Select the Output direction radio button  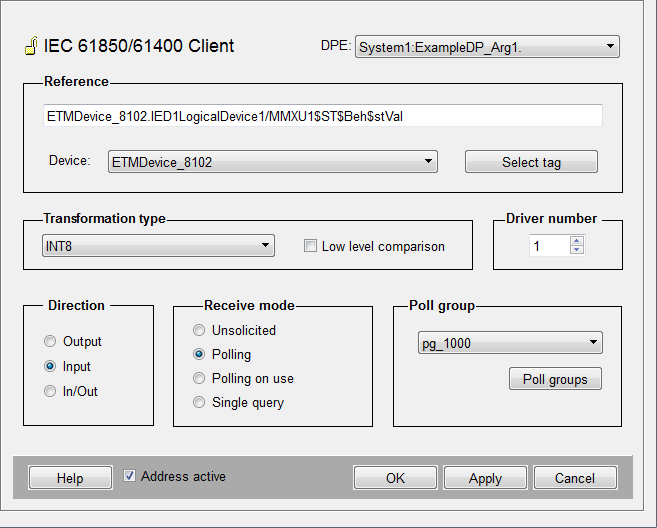(x=50, y=342)
